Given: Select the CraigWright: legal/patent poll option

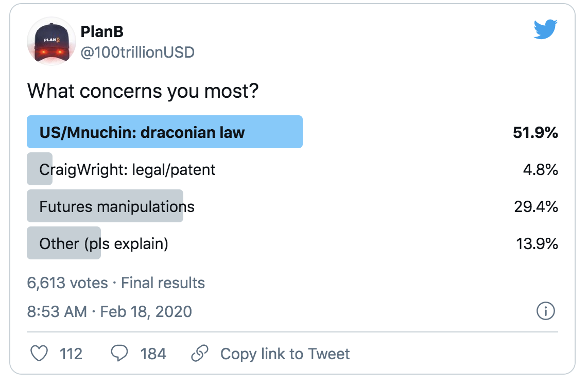Looking at the screenshot, I should tap(127, 169).
